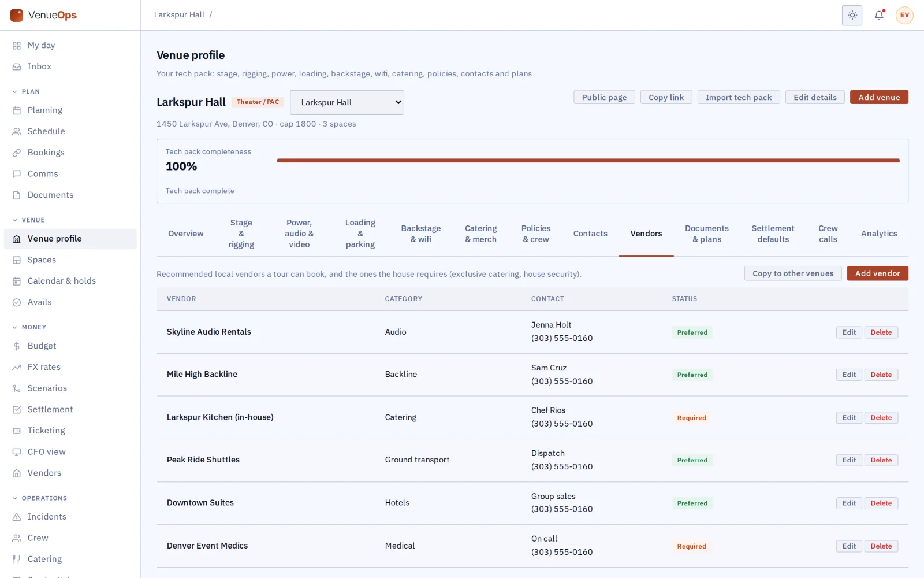Open the Budget dollar icon item

point(17,346)
